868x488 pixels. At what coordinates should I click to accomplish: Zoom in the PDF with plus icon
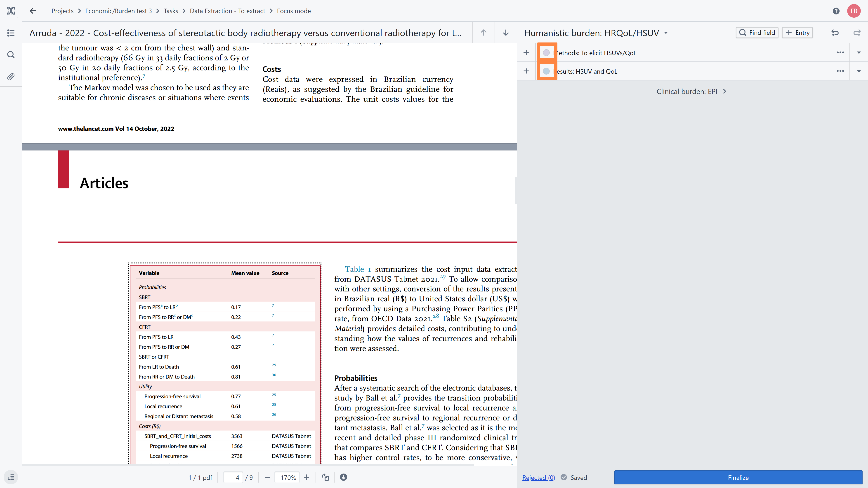click(x=306, y=477)
